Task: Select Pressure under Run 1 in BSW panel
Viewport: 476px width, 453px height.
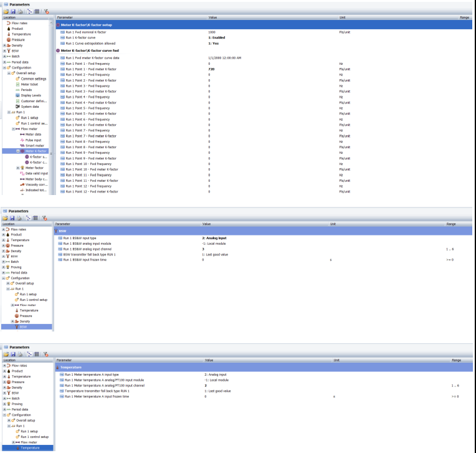Action: coord(26,316)
